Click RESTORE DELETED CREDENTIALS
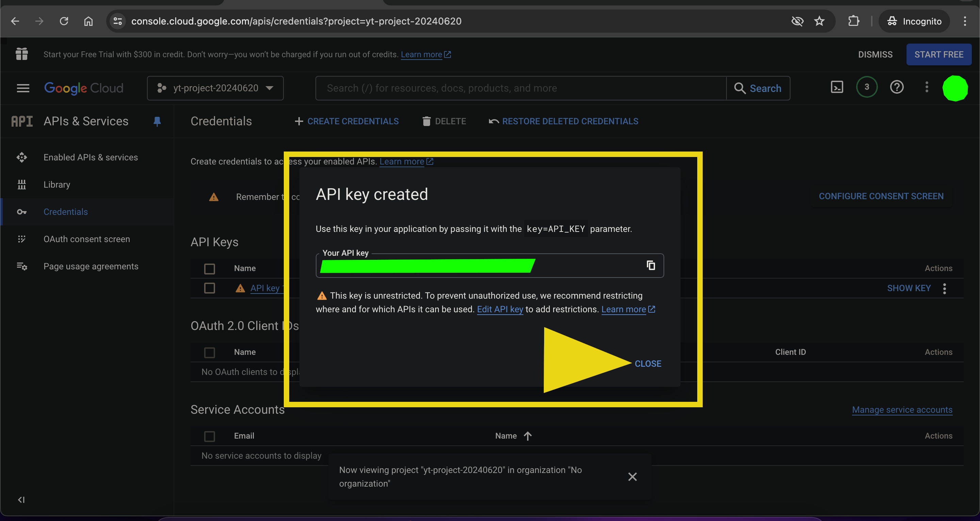The image size is (980, 521). click(563, 121)
